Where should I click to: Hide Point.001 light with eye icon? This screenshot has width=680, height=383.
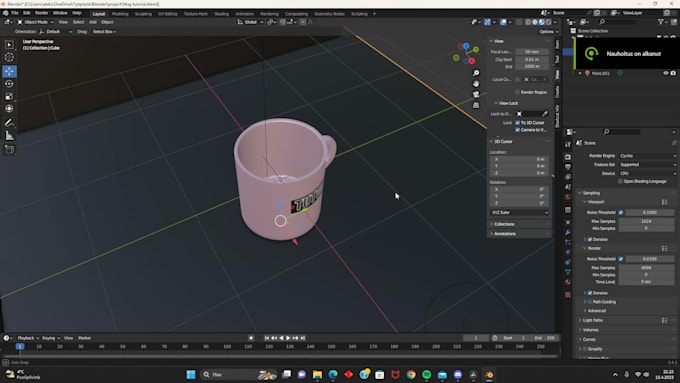(x=666, y=73)
